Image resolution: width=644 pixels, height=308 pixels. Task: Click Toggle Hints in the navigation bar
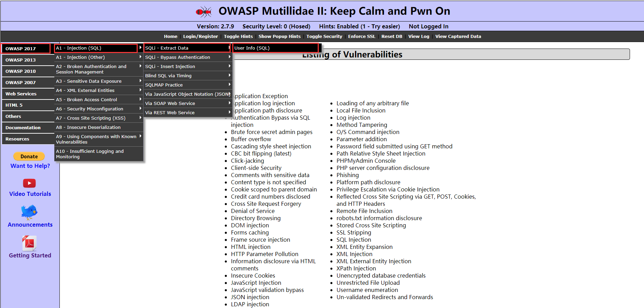(238, 36)
